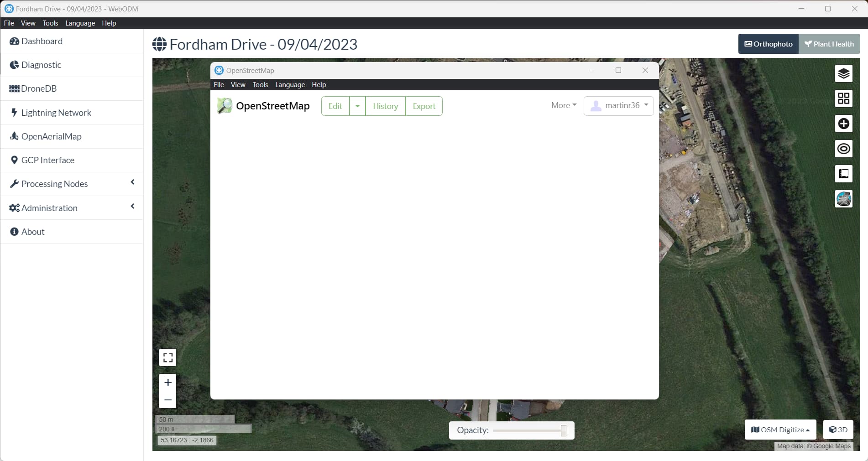Open the map layers panel

pos(844,73)
